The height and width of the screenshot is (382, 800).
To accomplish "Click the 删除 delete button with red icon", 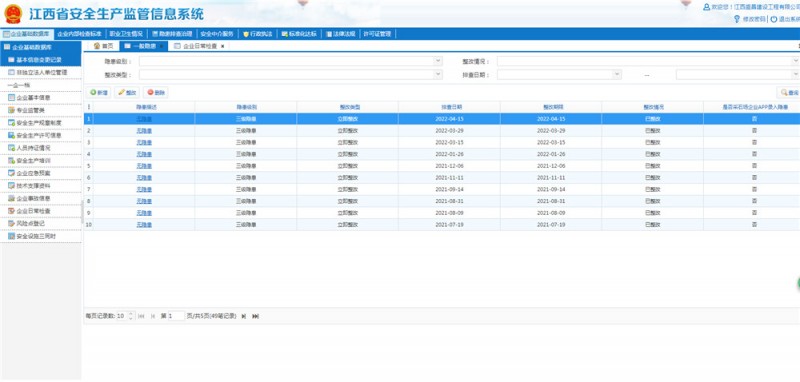I will [156, 93].
